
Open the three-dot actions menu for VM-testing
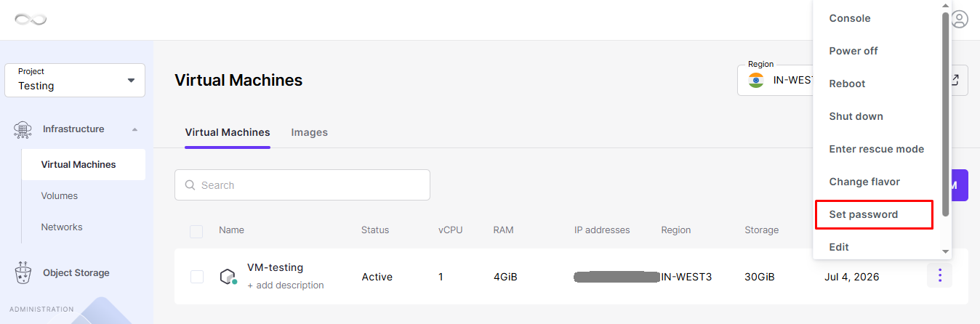[x=939, y=276]
